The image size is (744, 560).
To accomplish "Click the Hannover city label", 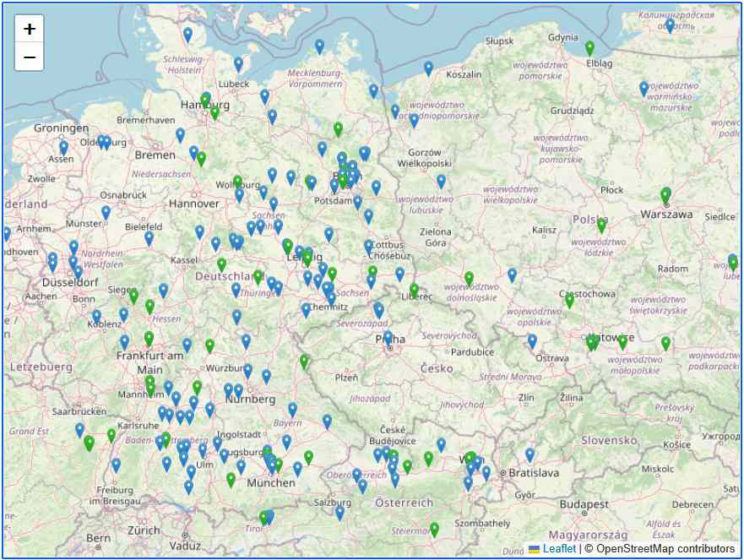I will click(x=194, y=204).
